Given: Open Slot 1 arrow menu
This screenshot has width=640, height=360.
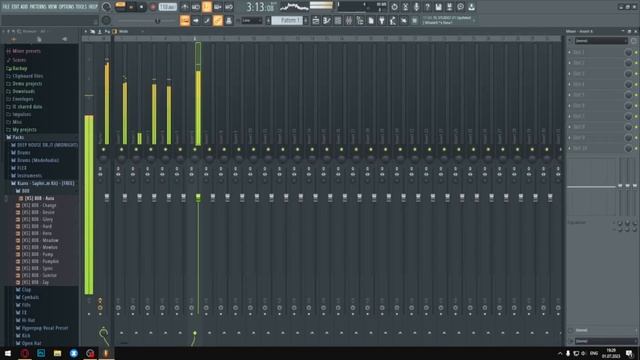Looking at the screenshot, I should 570,53.
